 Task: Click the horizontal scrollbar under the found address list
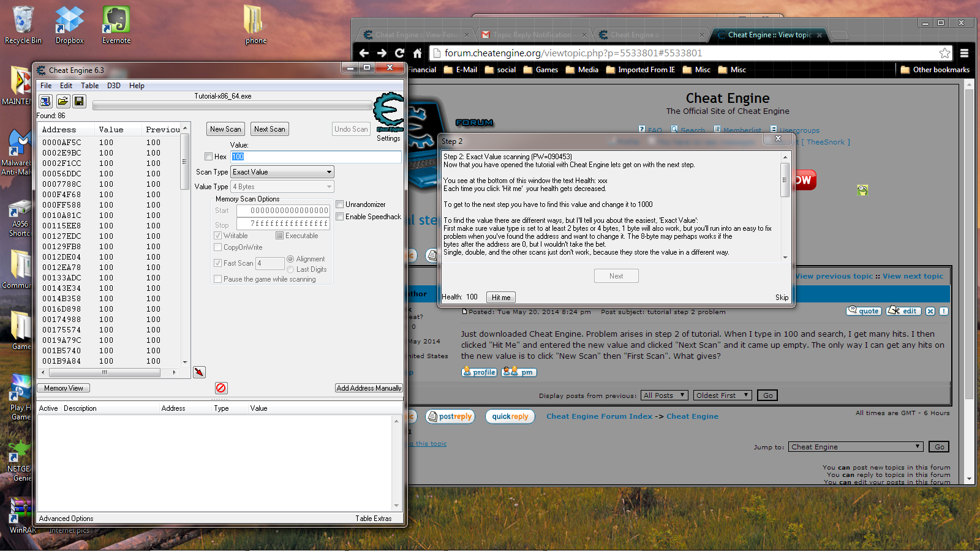coord(108,372)
